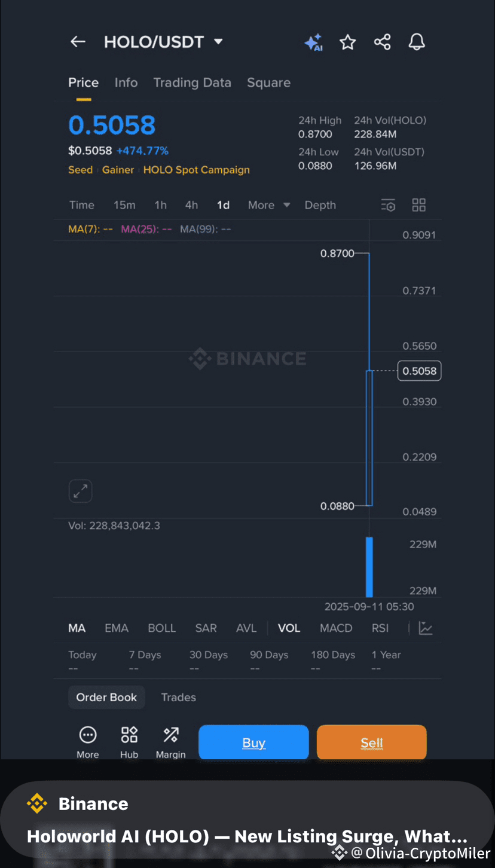Expand the chart to fullscreen
This screenshot has height=868, width=495.
80,491
